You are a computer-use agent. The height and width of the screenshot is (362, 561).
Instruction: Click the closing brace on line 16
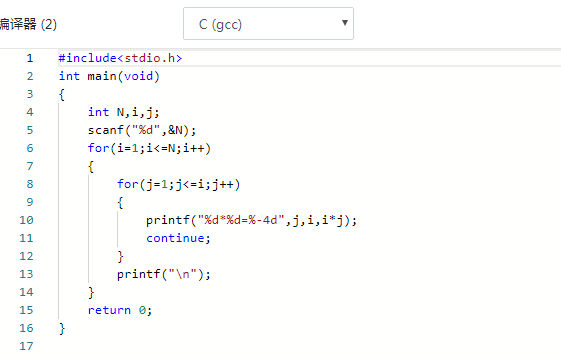(62, 329)
